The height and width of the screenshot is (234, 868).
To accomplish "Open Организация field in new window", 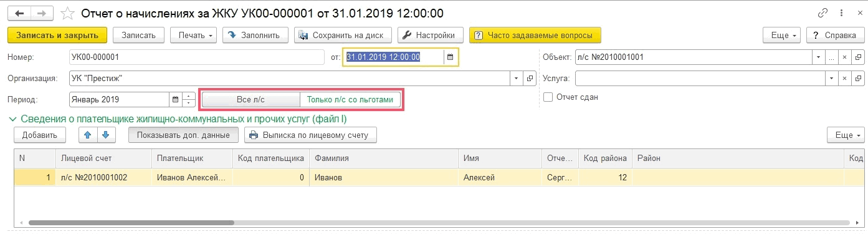I will pos(531,79).
